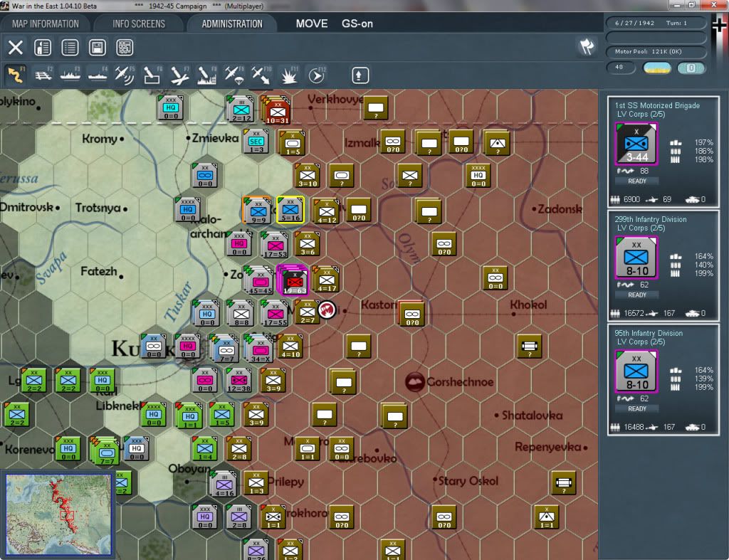The width and height of the screenshot is (729, 560).
Task: Click the floppy disk save game icon
Action: [x=97, y=48]
